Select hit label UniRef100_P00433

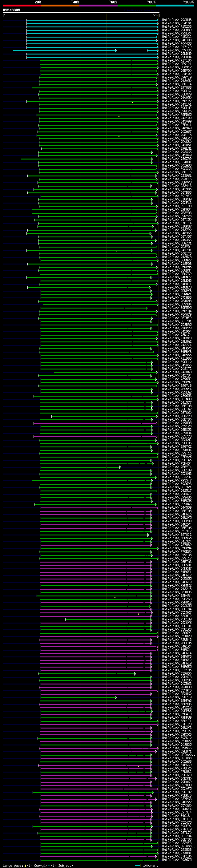(x=176, y=43)
